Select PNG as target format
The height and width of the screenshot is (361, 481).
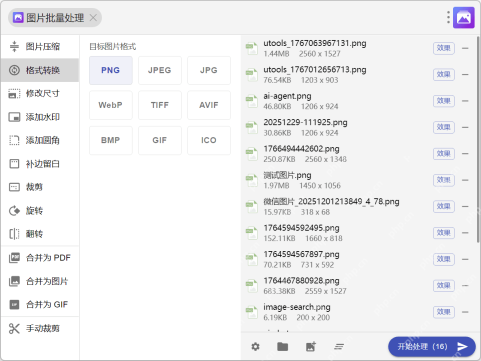pyautogui.click(x=111, y=70)
